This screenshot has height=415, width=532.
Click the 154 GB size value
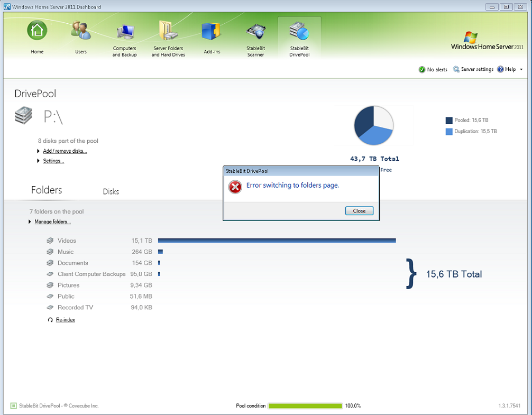(x=142, y=263)
